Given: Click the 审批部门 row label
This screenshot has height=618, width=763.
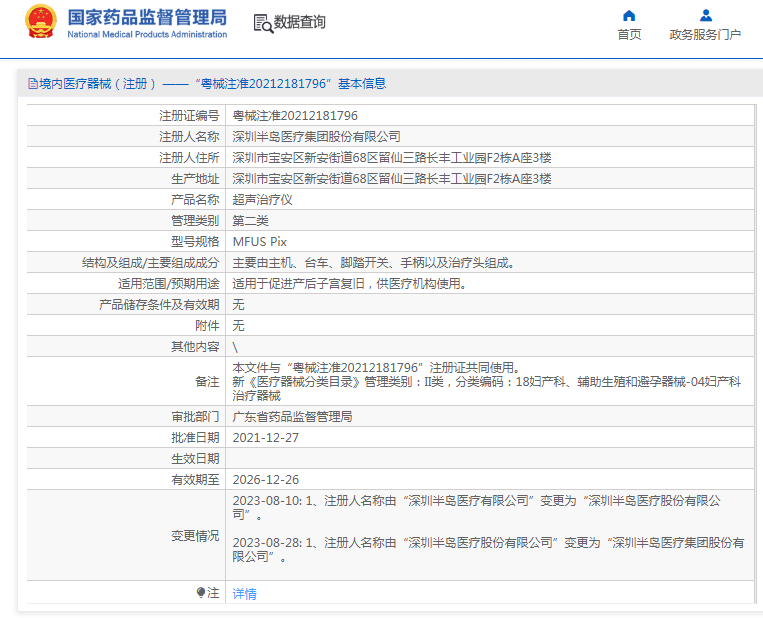Looking at the screenshot, I should [x=195, y=417].
